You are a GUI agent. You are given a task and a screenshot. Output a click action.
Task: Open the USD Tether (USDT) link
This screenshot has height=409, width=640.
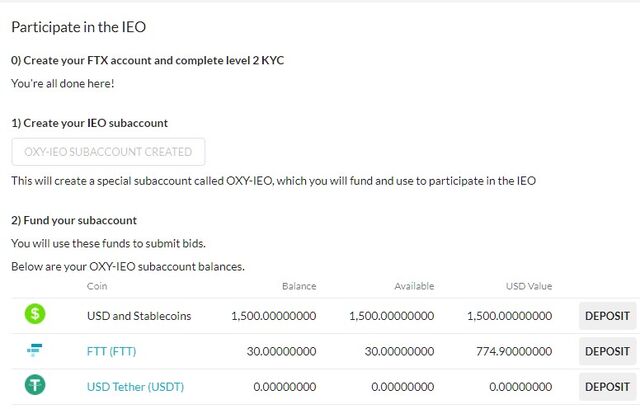point(136,387)
